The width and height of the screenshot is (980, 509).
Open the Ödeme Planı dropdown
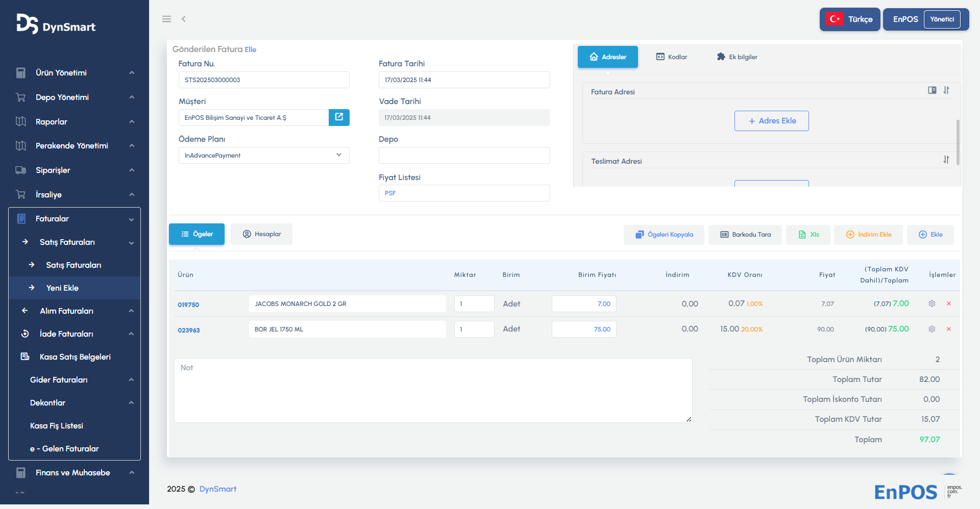[x=264, y=156]
